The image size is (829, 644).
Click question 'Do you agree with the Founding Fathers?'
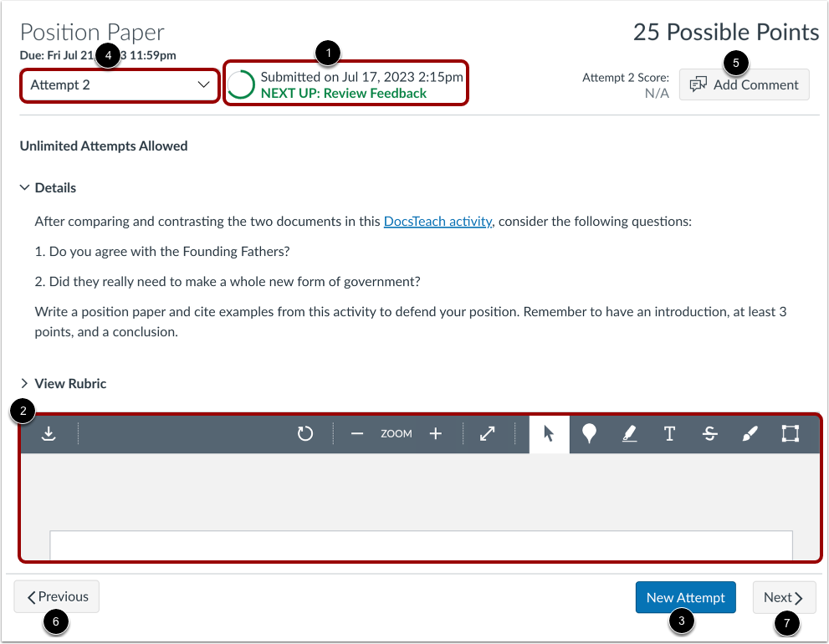(162, 251)
